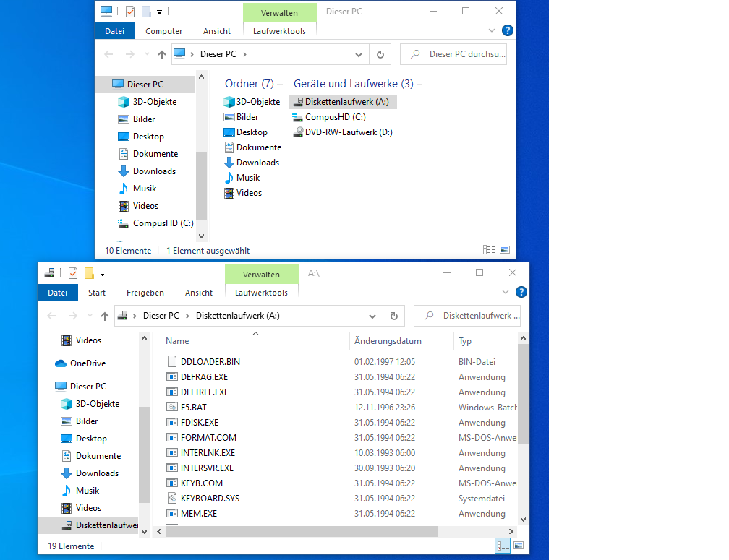Select F5.BAT batch file

point(186,408)
